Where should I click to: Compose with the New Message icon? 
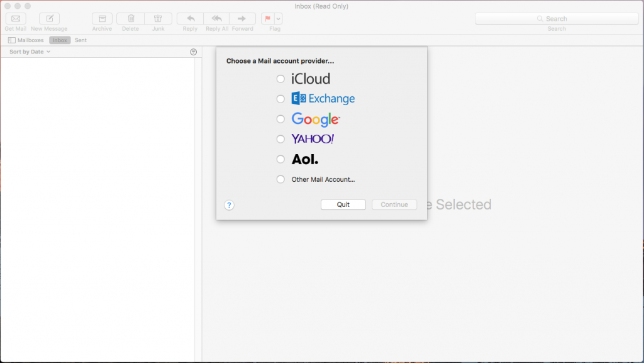click(49, 18)
